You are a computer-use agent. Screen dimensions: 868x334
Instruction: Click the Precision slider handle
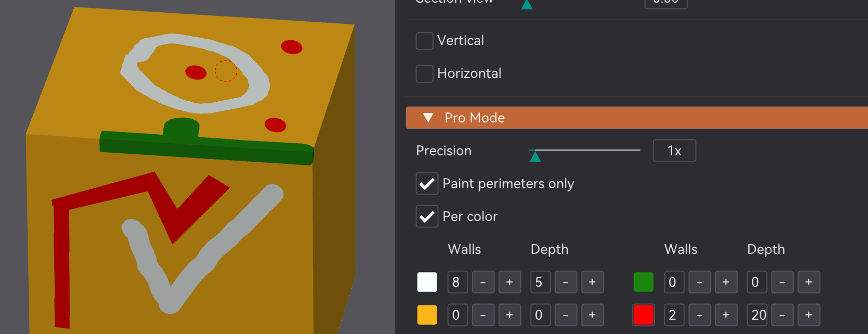(535, 156)
